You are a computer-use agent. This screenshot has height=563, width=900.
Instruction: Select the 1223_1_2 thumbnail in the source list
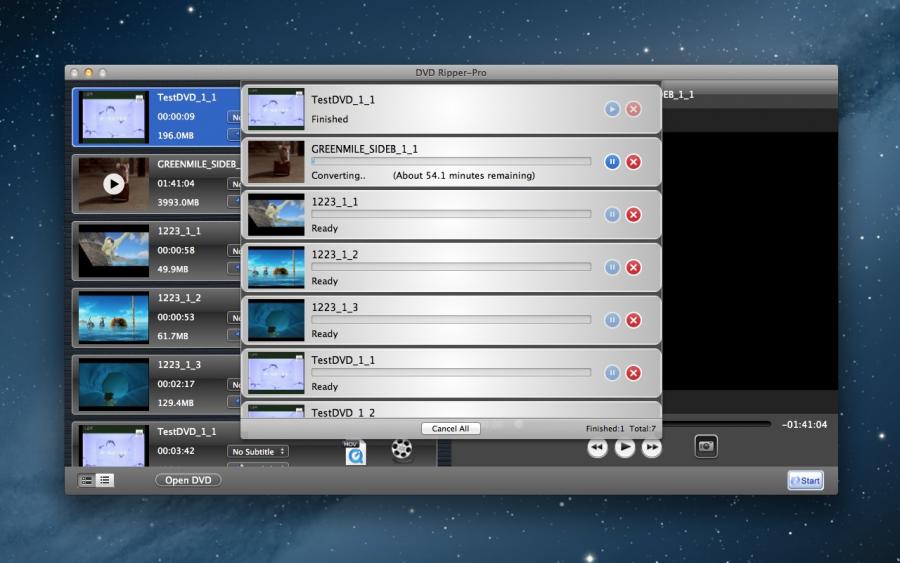[114, 317]
